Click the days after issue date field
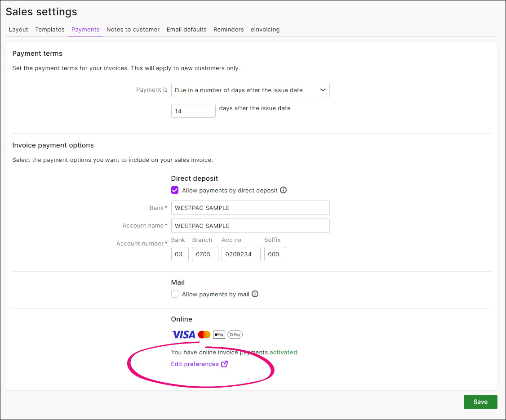Viewport: 506px width, 420px height. click(x=193, y=111)
